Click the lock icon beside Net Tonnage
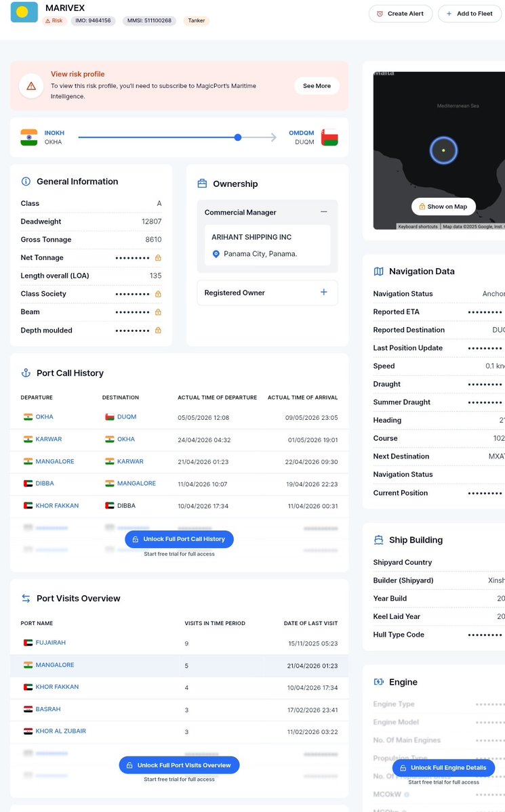 pos(158,258)
